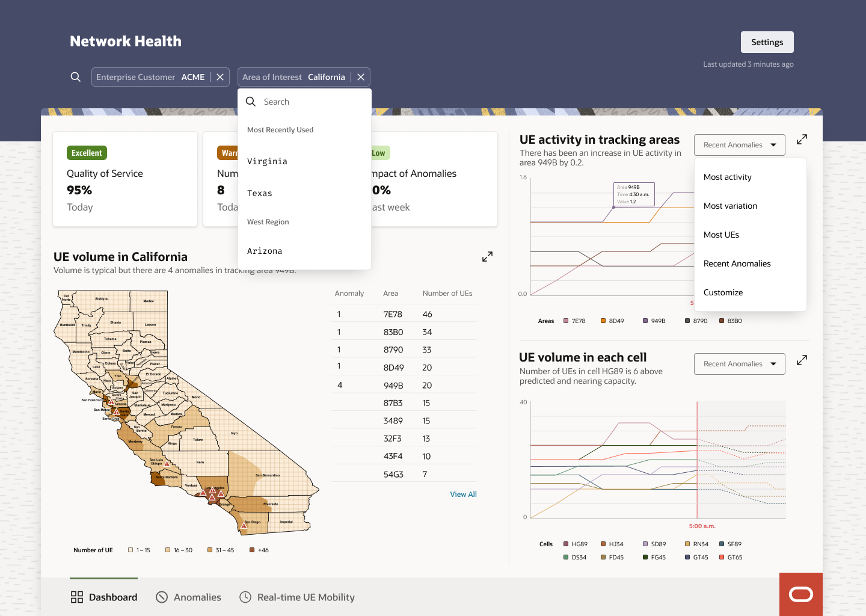Open the Area of Interest California chip
The height and width of the screenshot is (616, 866).
pos(294,77)
